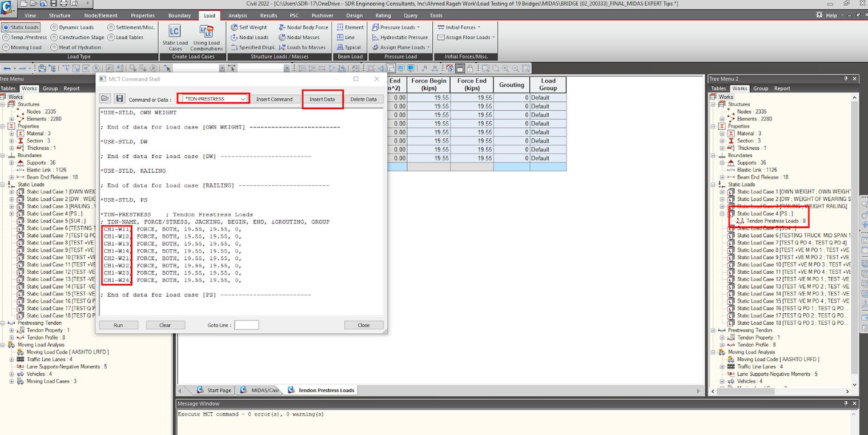Expand Tendon Profile in left tree
868x435 pixels.
pyautogui.click(x=12, y=338)
